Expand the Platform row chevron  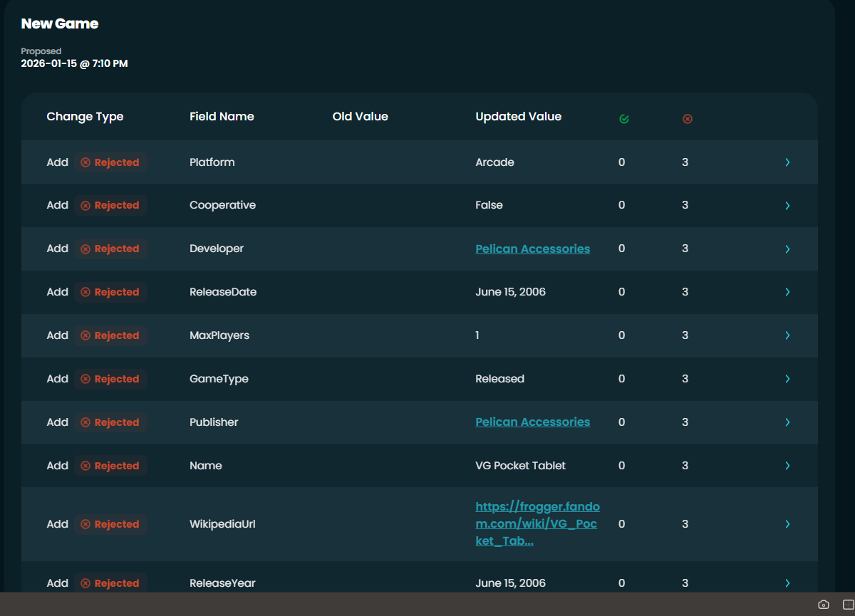coord(787,162)
